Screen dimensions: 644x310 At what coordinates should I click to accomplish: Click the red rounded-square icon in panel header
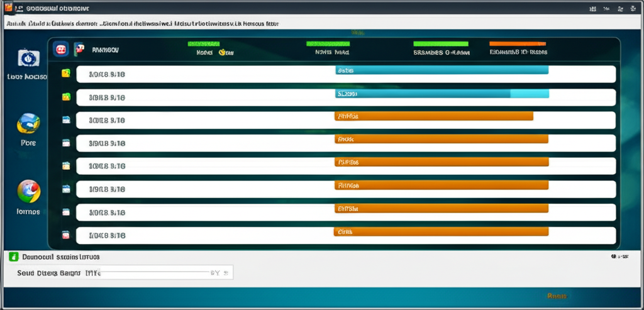[x=61, y=49]
